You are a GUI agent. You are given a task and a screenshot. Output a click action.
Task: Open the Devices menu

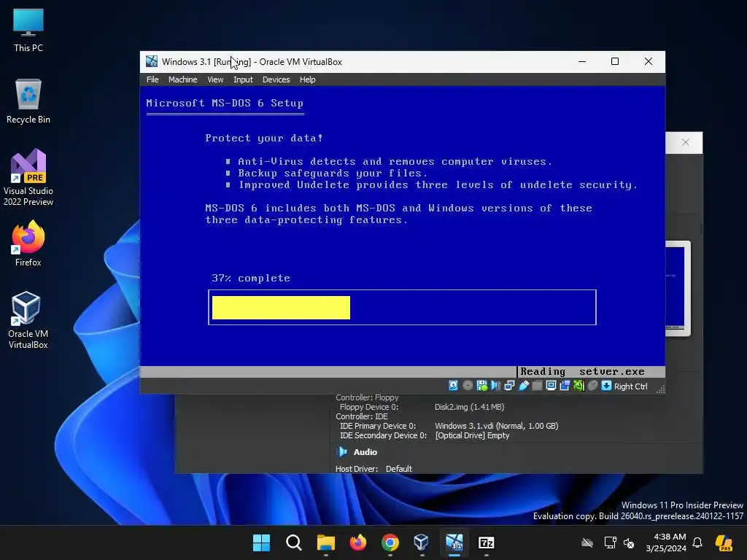point(276,79)
